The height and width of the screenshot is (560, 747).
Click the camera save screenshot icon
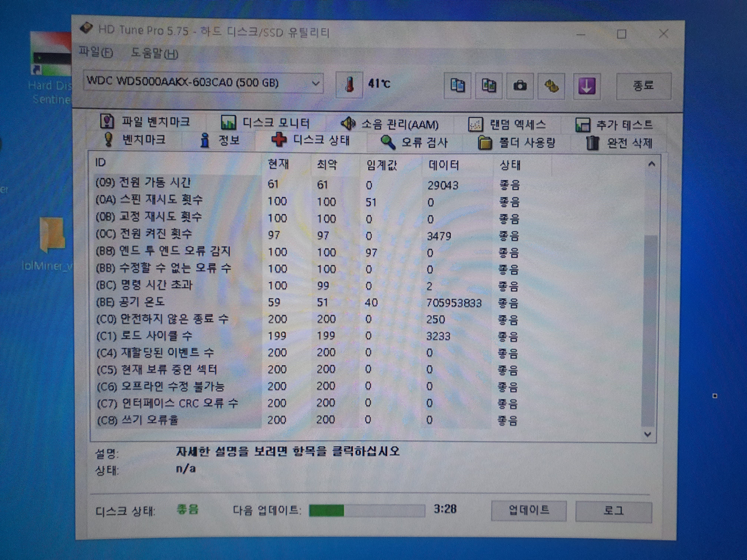tap(520, 86)
